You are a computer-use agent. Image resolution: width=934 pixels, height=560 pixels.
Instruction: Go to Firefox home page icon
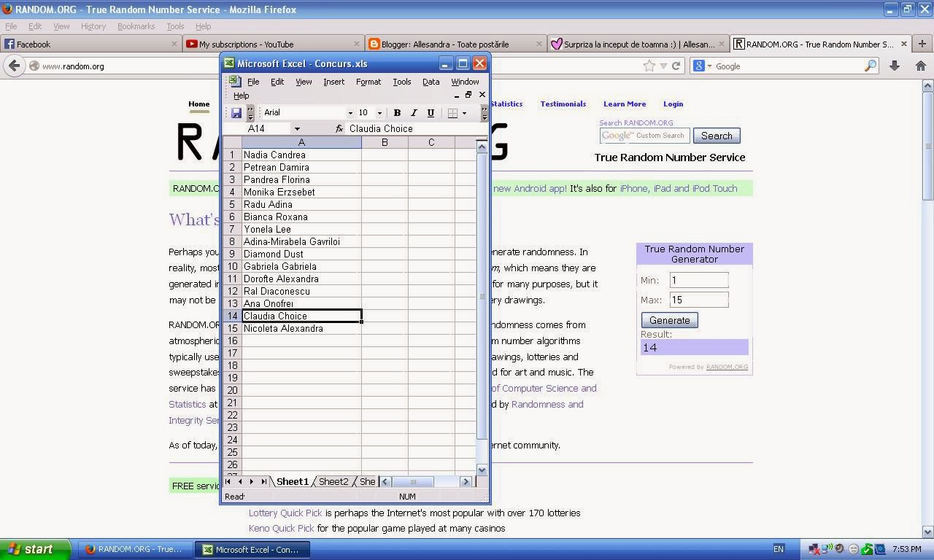click(920, 66)
